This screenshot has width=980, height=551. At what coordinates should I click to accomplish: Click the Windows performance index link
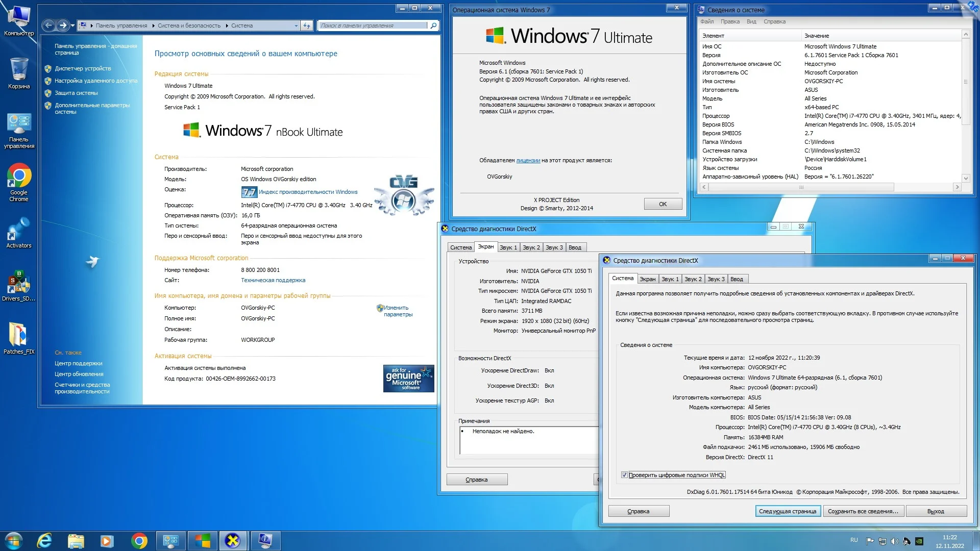pyautogui.click(x=308, y=192)
